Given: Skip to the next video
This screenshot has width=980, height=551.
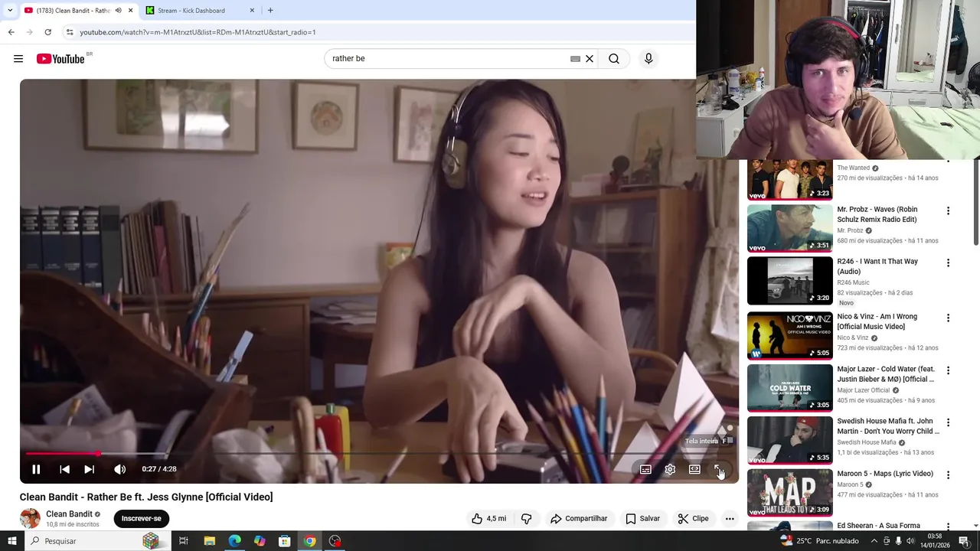Looking at the screenshot, I should [90, 469].
